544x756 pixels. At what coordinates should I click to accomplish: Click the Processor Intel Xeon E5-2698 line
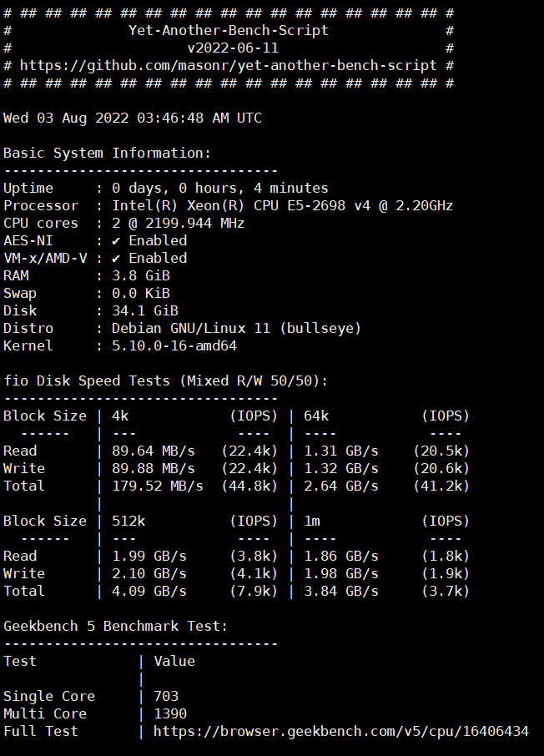pos(228,206)
